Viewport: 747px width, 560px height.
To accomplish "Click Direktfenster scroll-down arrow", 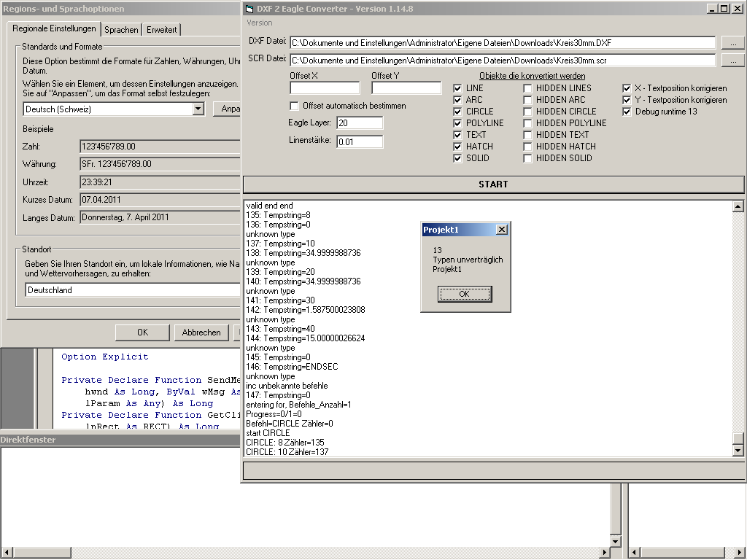I will pos(616,542).
